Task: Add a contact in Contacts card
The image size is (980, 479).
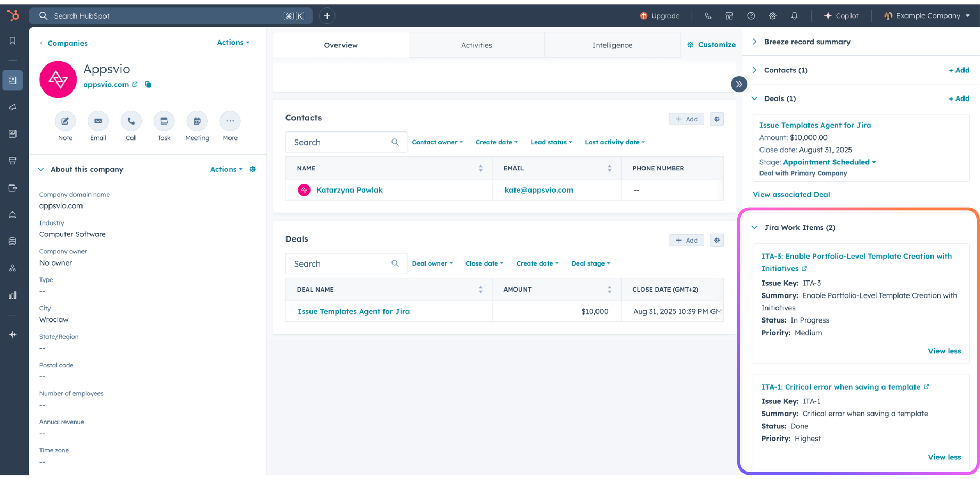Action: (x=687, y=119)
